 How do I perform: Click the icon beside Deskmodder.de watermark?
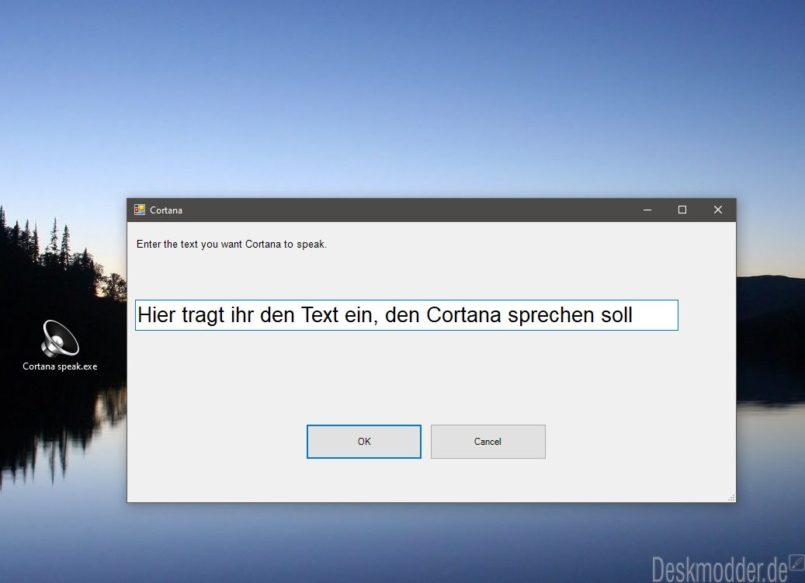[x=797, y=566]
